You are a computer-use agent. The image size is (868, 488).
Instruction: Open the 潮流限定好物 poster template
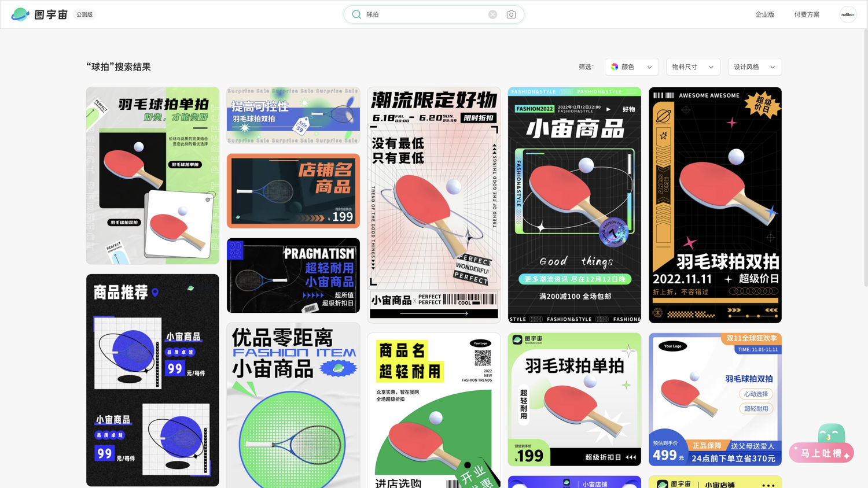click(x=434, y=205)
